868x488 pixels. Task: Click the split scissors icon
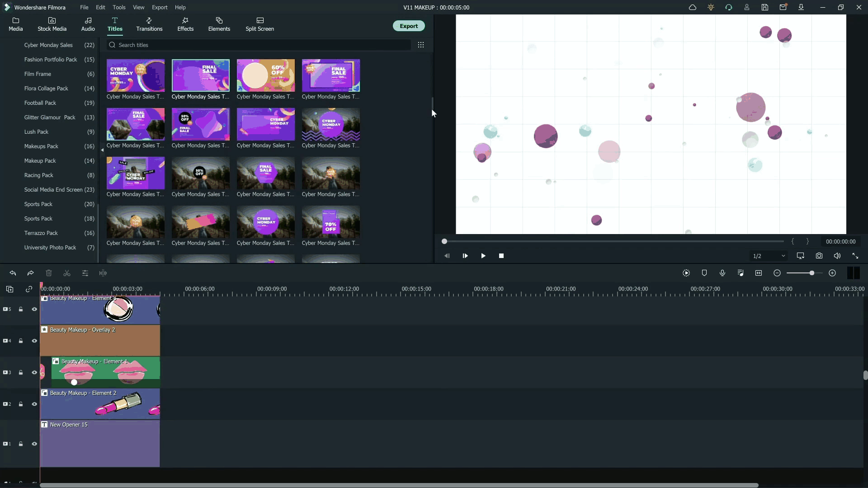(x=67, y=273)
